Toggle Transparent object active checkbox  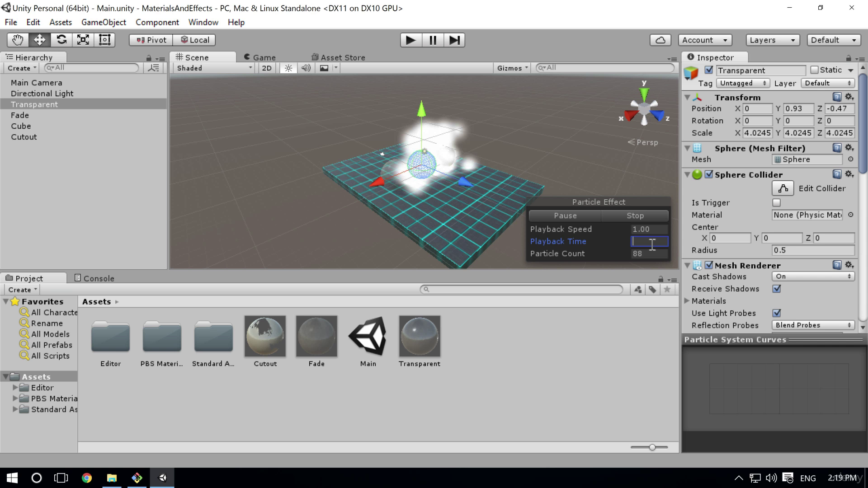click(x=708, y=70)
